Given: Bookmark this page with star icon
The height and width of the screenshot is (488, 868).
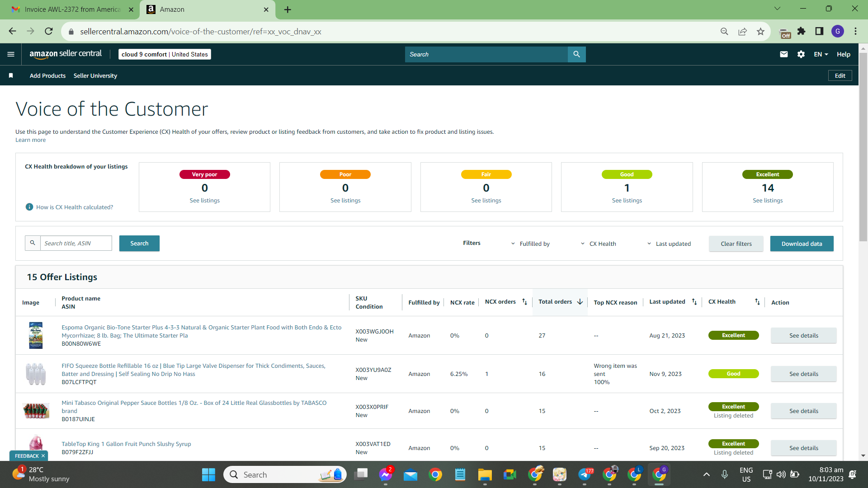Looking at the screenshot, I should pos(760,31).
